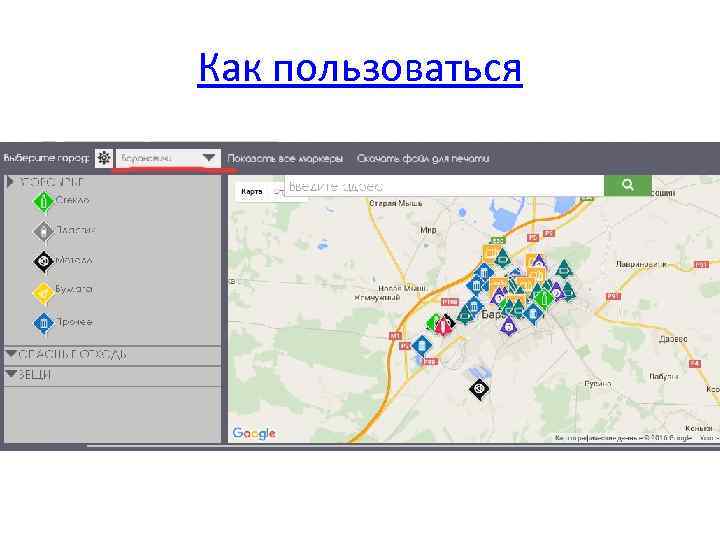Image resolution: width=720 pixels, height=540 pixels.
Task: Click the 'Старая Мышь' place label on the map
Action: [x=396, y=203]
